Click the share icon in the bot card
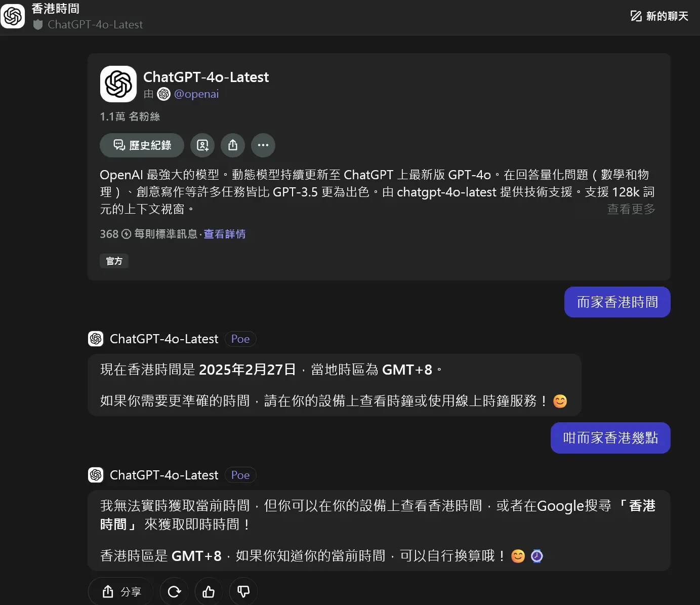The image size is (700, 605). coord(233,145)
